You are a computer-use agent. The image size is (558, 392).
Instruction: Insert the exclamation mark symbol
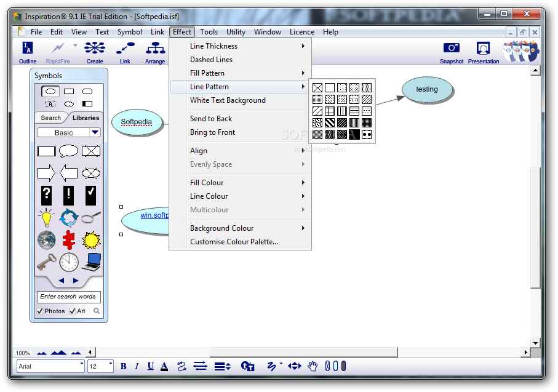(69, 196)
